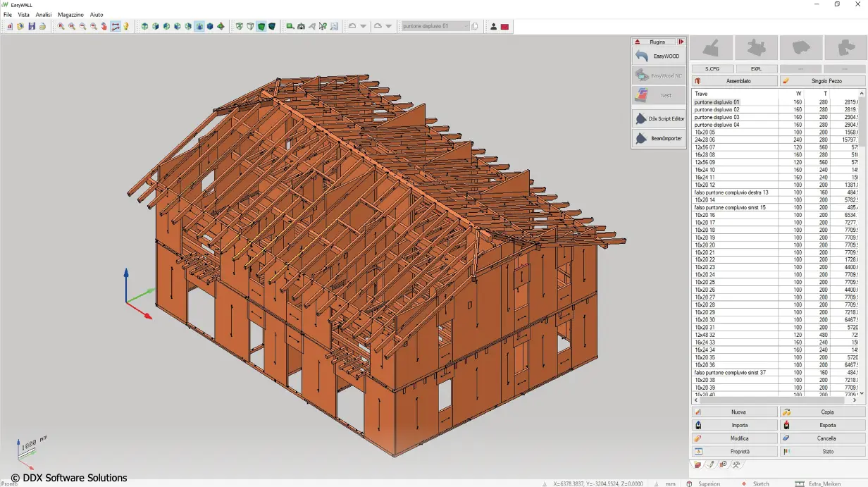
Task: Switch to Singolo Pezzo mode
Action: pos(823,81)
